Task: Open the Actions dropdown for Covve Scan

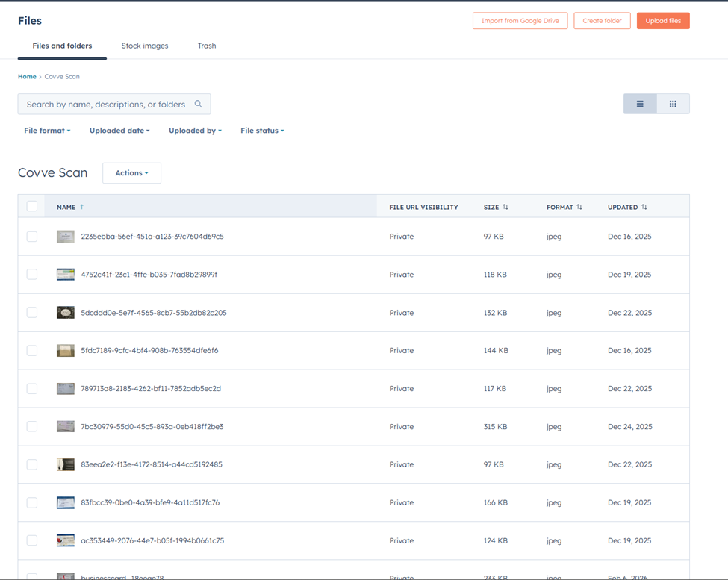Action: (x=131, y=173)
